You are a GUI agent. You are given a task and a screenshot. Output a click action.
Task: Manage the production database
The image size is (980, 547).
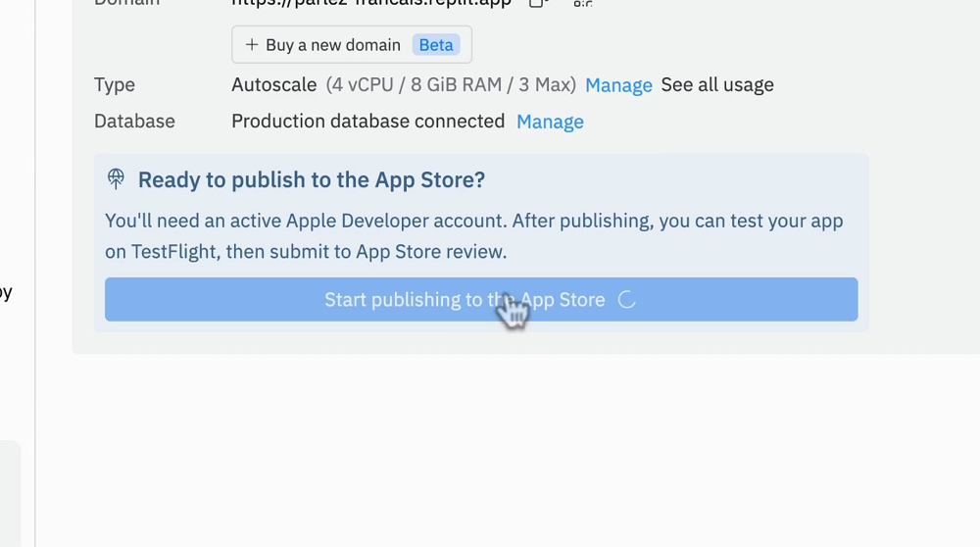click(550, 122)
